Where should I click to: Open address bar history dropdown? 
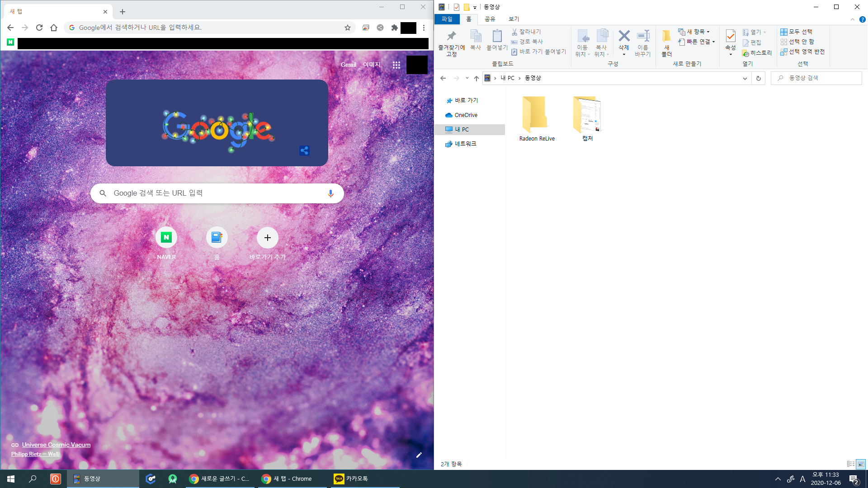coord(745,78)
